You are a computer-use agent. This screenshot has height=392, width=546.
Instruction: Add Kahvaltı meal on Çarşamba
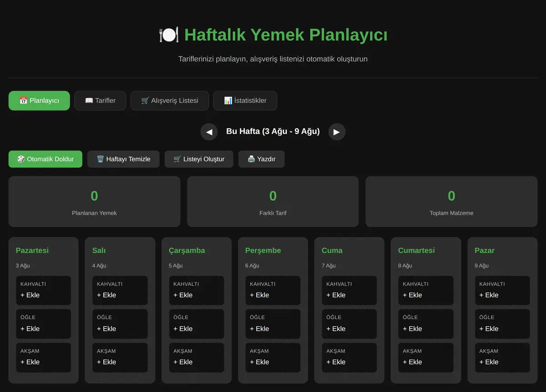coord(196,290)
